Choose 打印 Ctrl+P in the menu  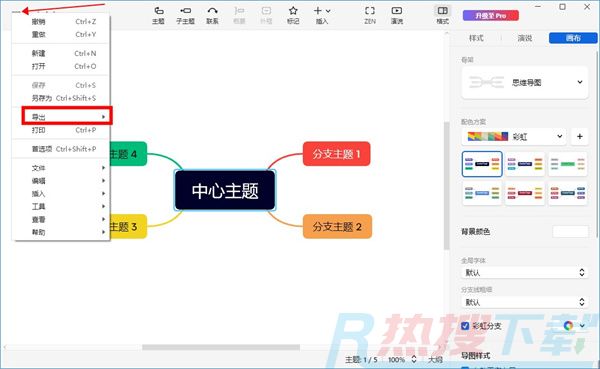61,130
